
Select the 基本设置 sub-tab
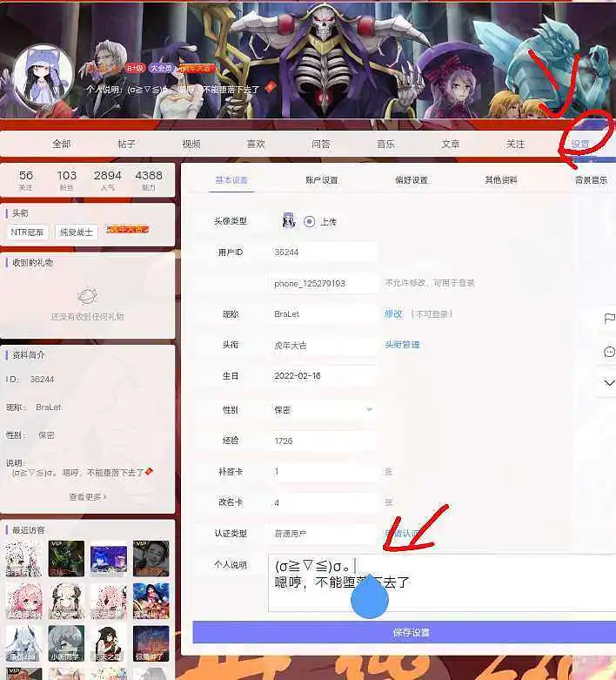(x=231, y=180)
